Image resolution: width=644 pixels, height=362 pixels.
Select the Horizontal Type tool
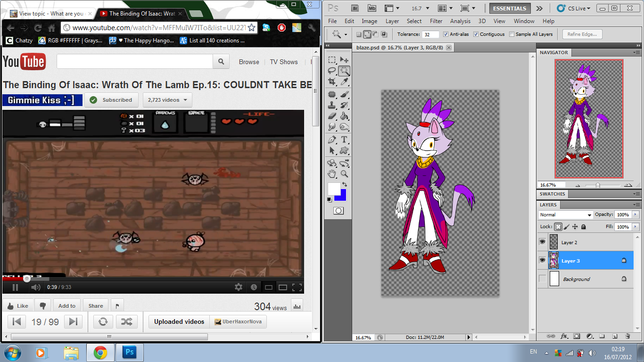[344, 140]
